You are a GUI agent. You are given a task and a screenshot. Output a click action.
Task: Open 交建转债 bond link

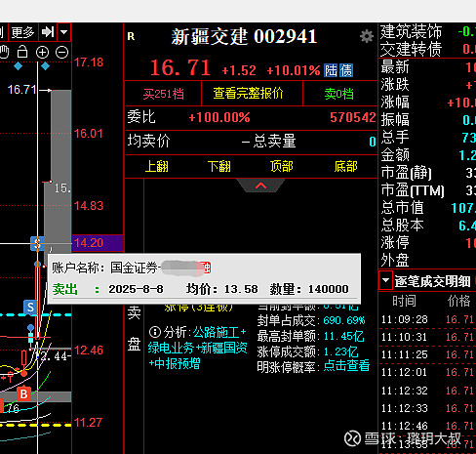412,50
